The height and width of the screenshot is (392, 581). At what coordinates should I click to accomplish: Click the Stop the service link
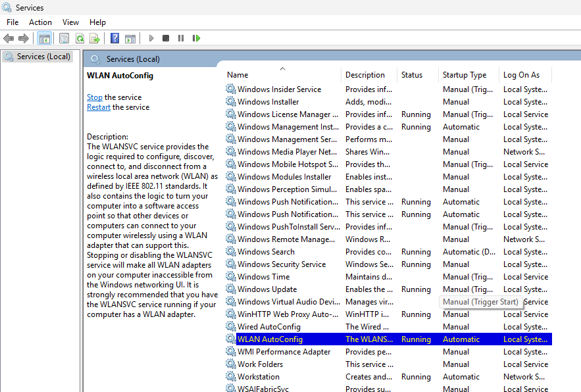point(95,97)
